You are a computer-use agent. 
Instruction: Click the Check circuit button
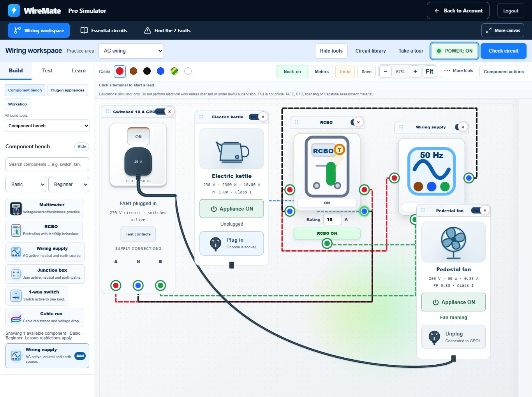(503, 51)
